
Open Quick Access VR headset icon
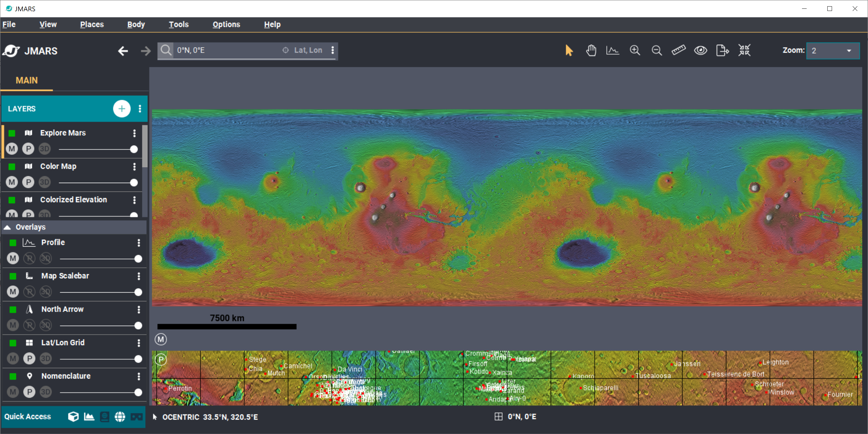[136, 417]
